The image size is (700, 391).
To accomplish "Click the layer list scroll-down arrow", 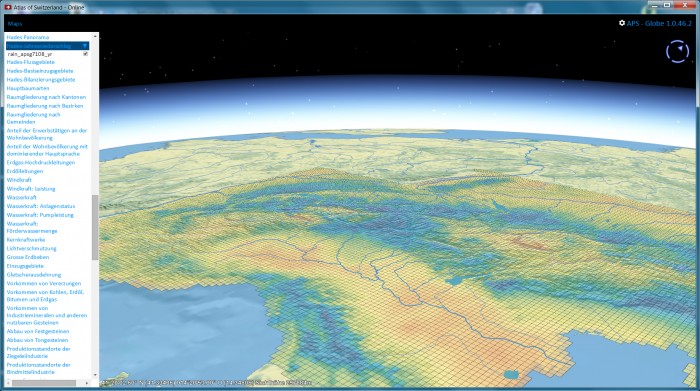I will tap(95, 374).
